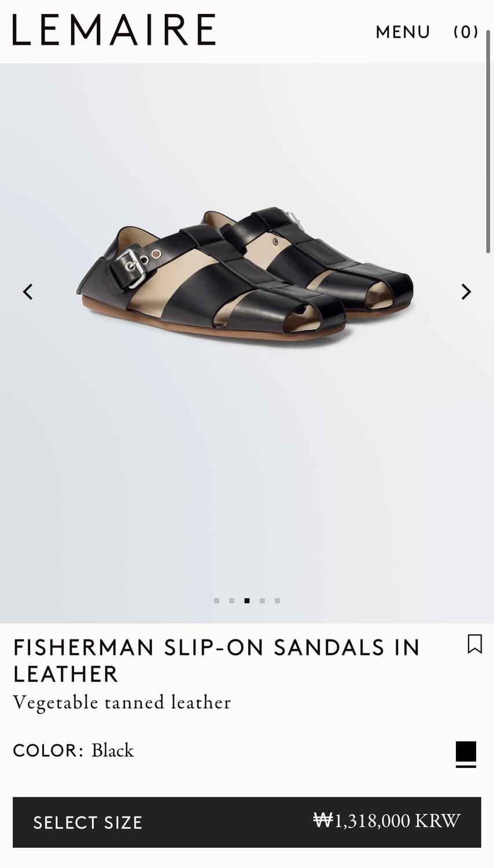Click the COLOR: Black label
The width and height of the screenshot is (494, 868).
(73, 751)
